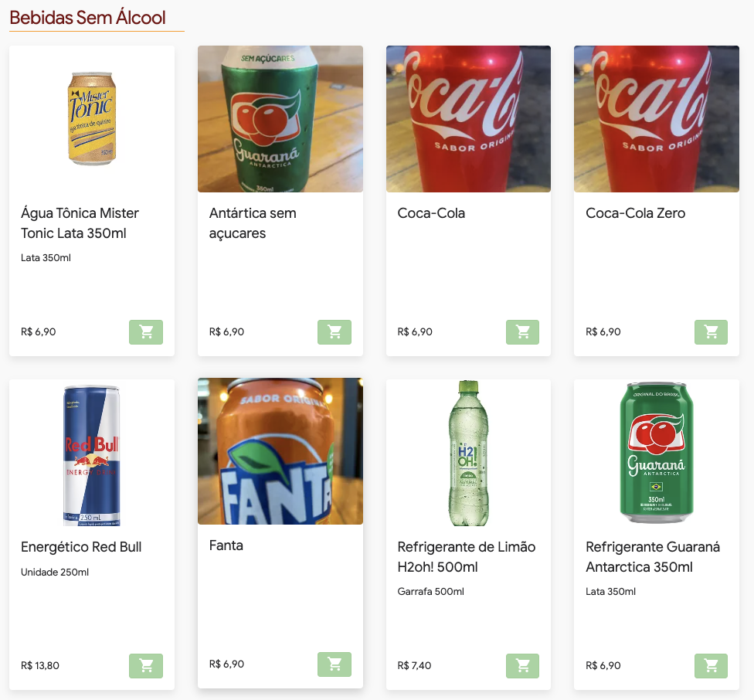Add Energético Red Bull to cart

coord(146,665)
